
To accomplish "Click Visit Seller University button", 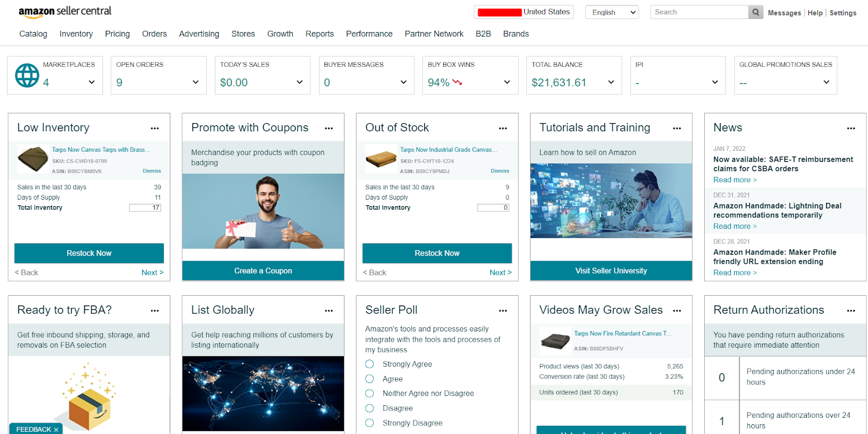I will (611, 271).
